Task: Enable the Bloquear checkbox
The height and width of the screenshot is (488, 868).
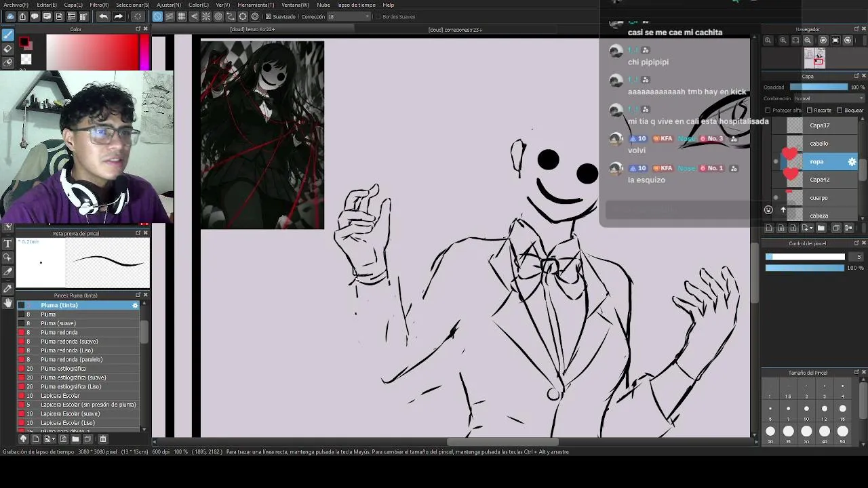Action: (840, 110)
